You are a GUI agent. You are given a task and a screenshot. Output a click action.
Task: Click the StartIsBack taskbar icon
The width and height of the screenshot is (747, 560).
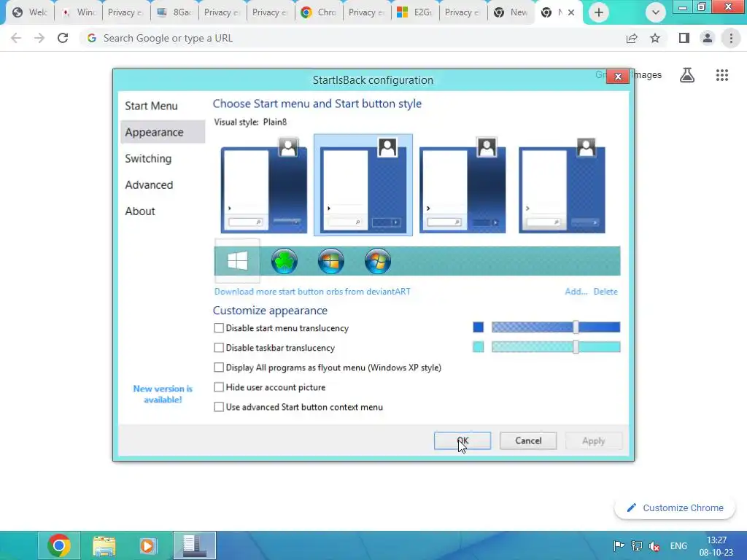click(x=194, y=545)
